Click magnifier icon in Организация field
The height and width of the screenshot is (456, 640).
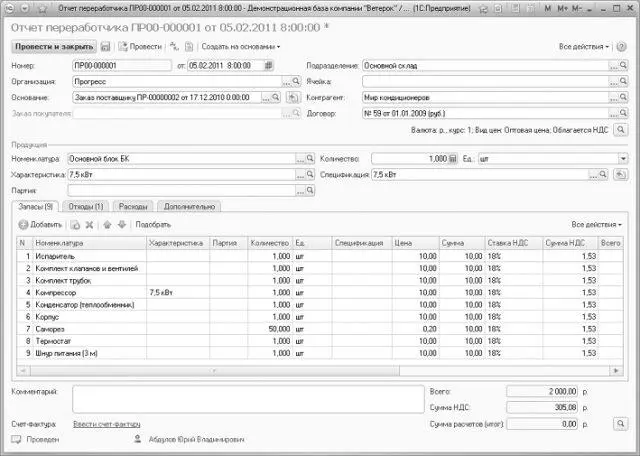(296, 81)
